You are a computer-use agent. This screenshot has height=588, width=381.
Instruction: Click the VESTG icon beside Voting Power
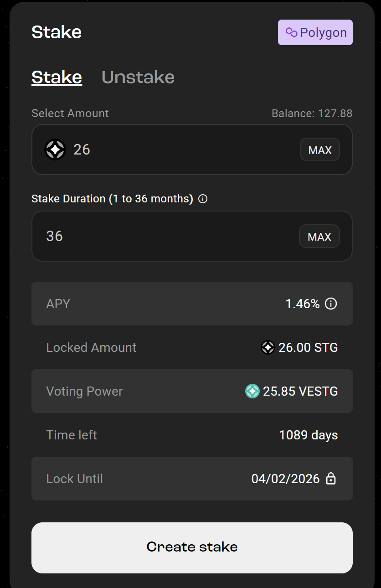coord(252,391)
